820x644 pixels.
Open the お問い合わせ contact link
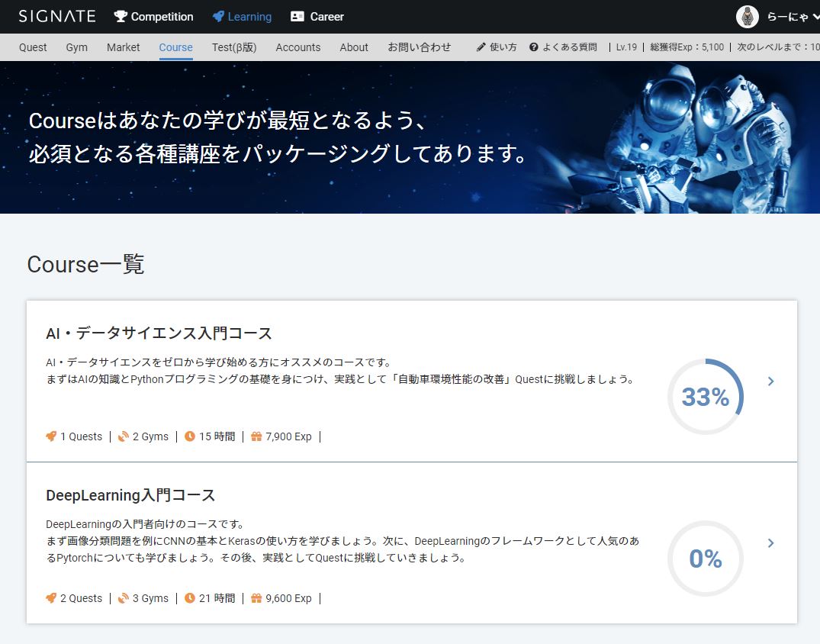(420, 47)
